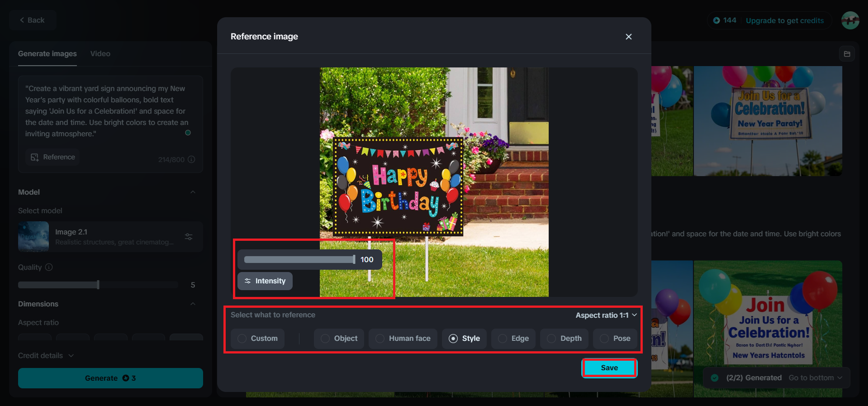Select the Custom reference option
Viewport: 868px width, 406px height.
pos(257,339)
